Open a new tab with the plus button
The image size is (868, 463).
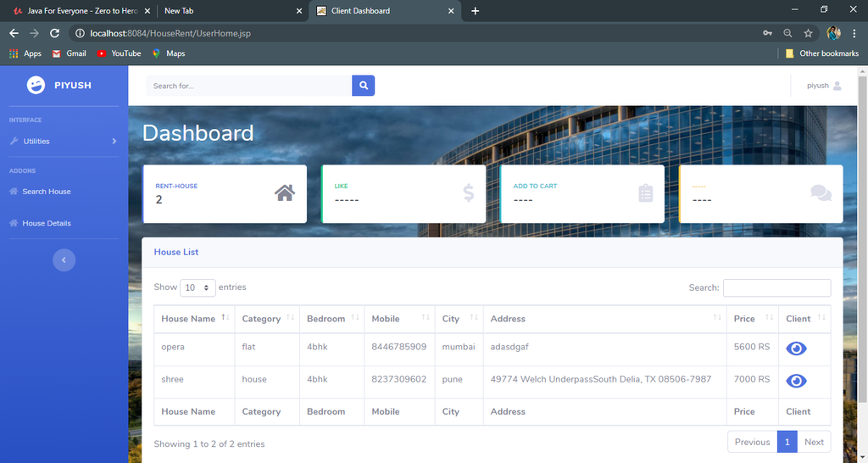pos(475,10)
